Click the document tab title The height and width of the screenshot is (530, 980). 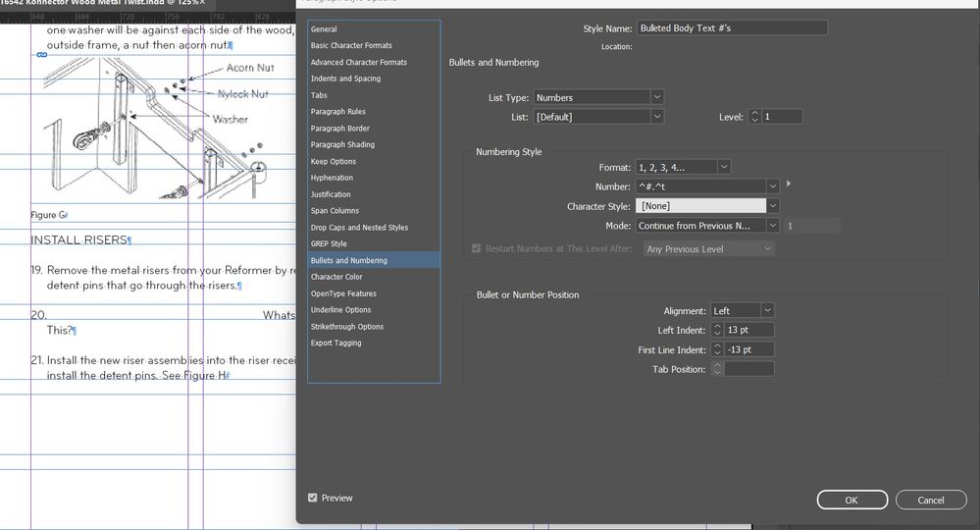click(x=100, y=3)
